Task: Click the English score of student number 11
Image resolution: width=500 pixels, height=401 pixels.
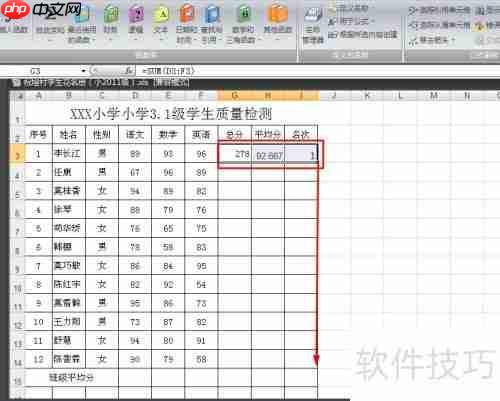Action: (x=201, y=341)
